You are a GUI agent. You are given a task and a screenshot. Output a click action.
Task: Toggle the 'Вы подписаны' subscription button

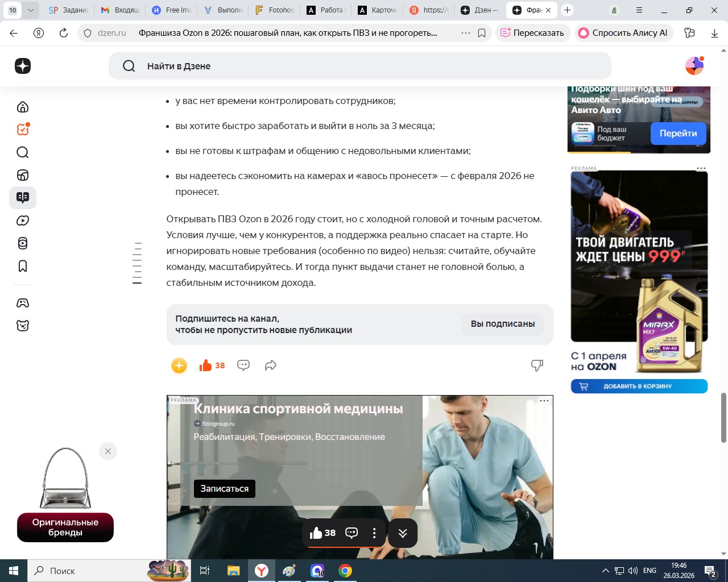coord(503,324)
